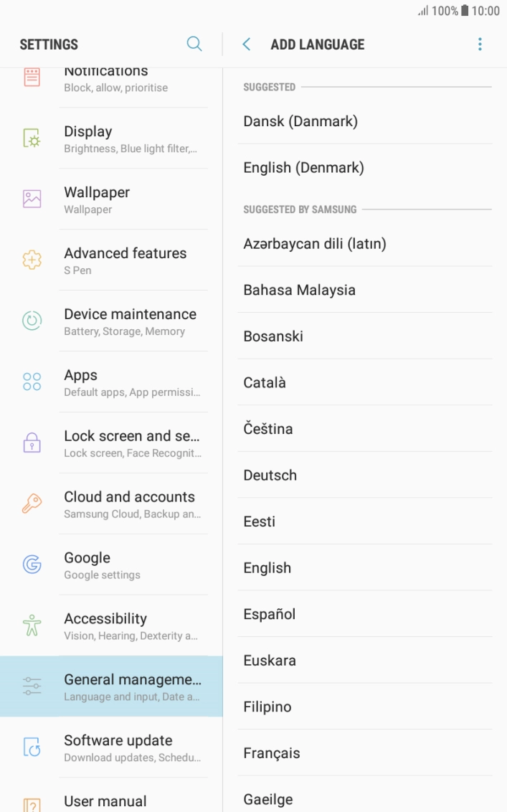Open Software update settings
507x812 pixels.
(x=133, y=747)
